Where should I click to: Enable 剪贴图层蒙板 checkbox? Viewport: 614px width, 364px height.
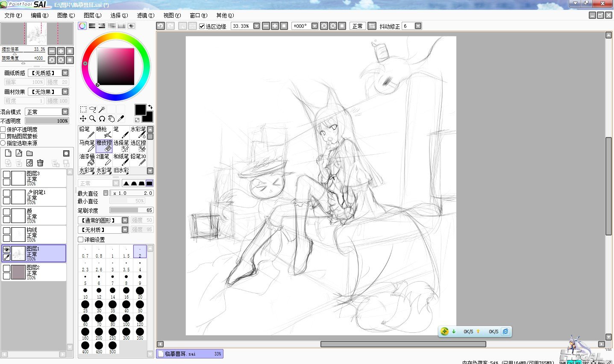3,136
